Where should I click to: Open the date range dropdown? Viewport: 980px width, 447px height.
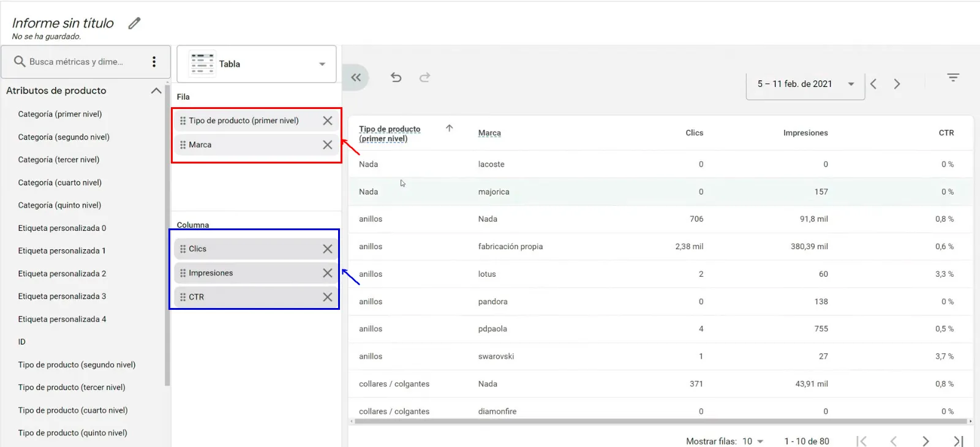[x=805, y=85]
